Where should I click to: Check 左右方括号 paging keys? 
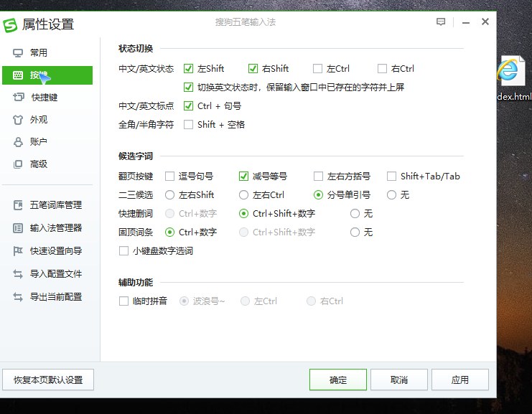click(318, 177)
